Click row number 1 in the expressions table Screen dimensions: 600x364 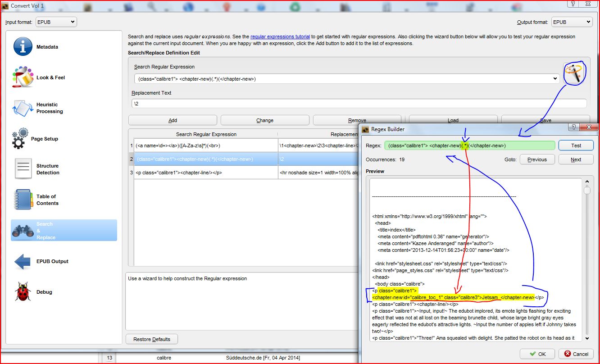point(131,146)
